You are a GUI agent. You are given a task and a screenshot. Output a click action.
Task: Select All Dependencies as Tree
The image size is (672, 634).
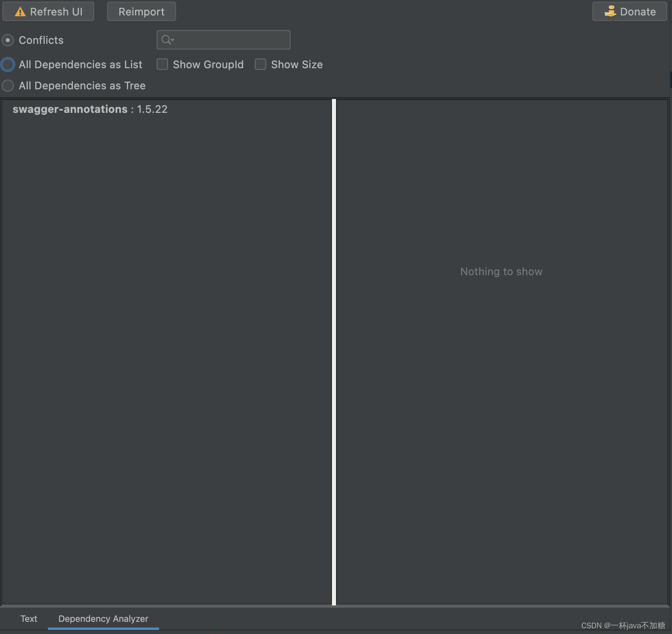click(x=7, y=86)
